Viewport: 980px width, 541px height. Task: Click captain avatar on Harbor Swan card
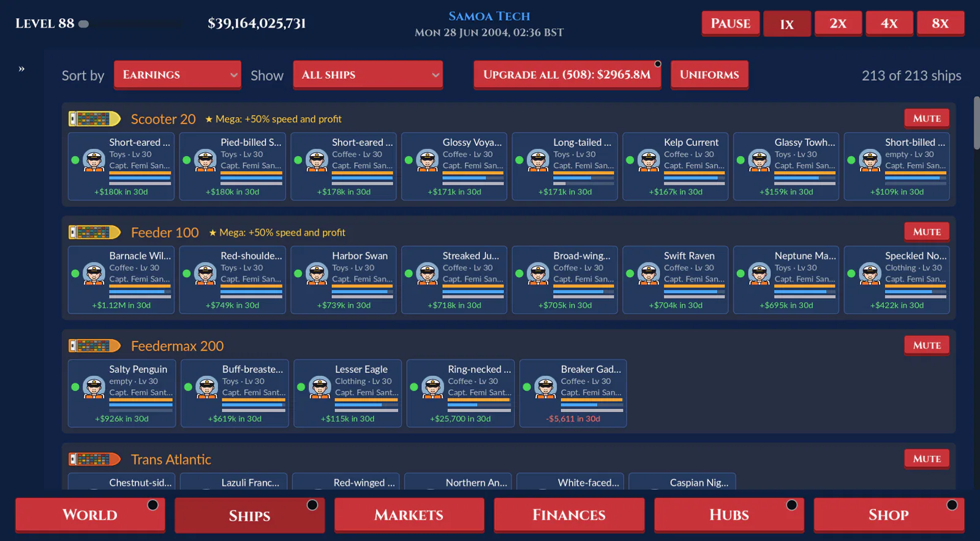click(x=317, y=274)
